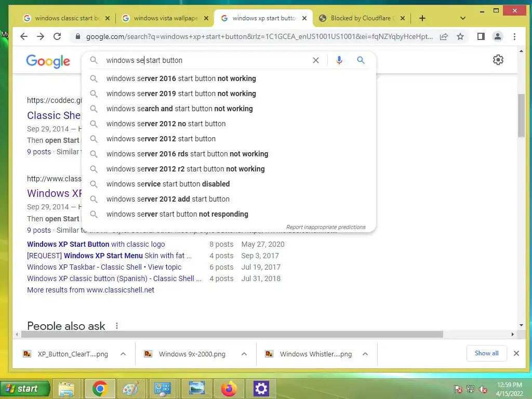Choose 'windows search and start button not working'
This screenshot has width=532, height=399.
tap(229, 109)
